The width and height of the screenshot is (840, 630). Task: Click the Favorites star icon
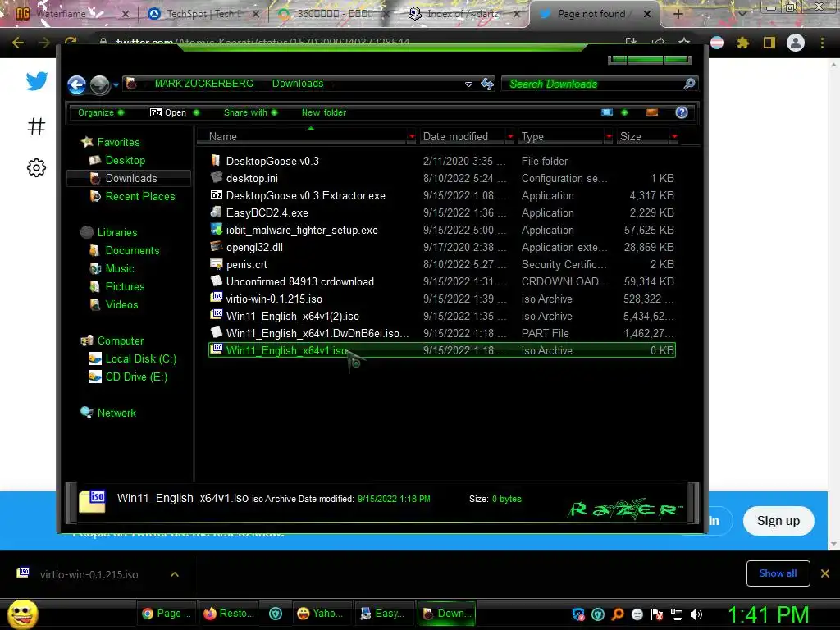pos(87,142)
